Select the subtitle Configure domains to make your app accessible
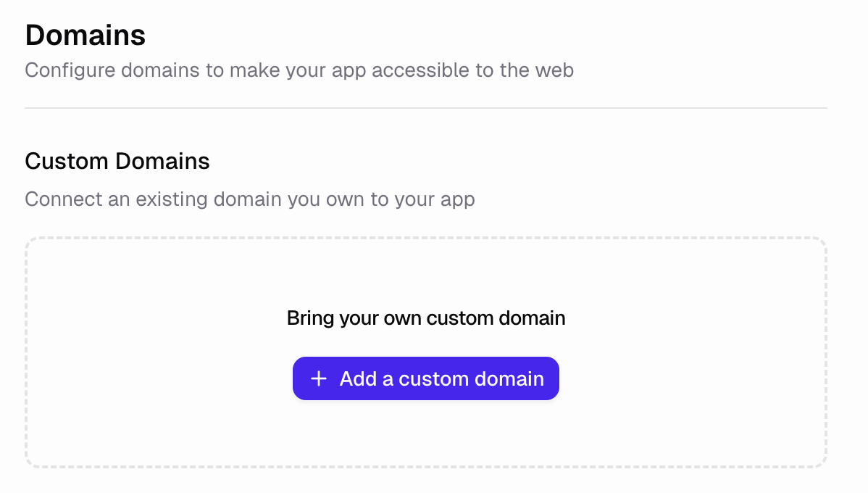Viewport: 868px width, 493px height. pos(299,70)
